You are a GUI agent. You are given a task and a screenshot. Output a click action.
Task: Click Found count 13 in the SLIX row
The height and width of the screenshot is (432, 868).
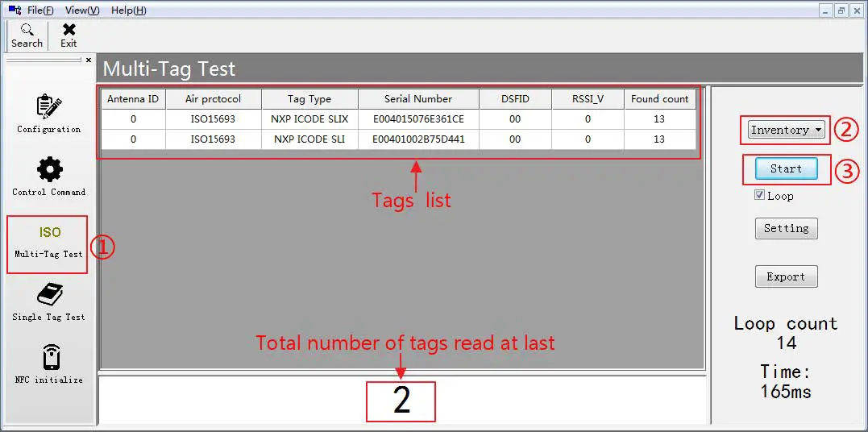point(659,119)
